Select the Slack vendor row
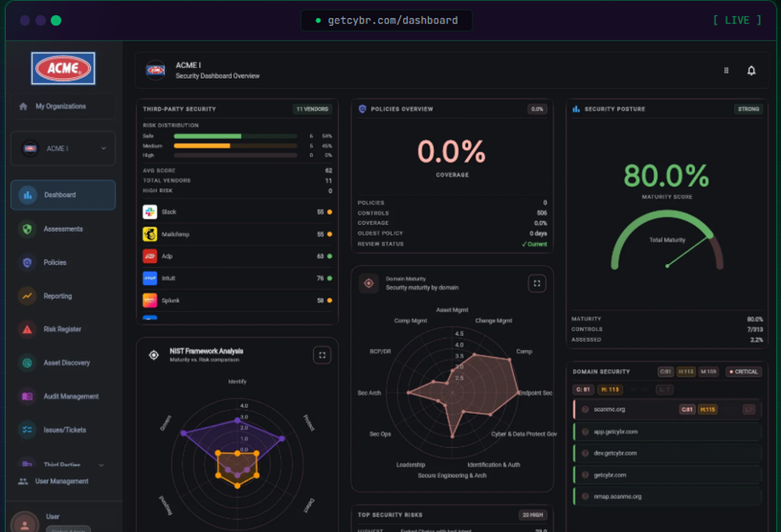The width and height of the screenshot is (781, 532). 237,212
